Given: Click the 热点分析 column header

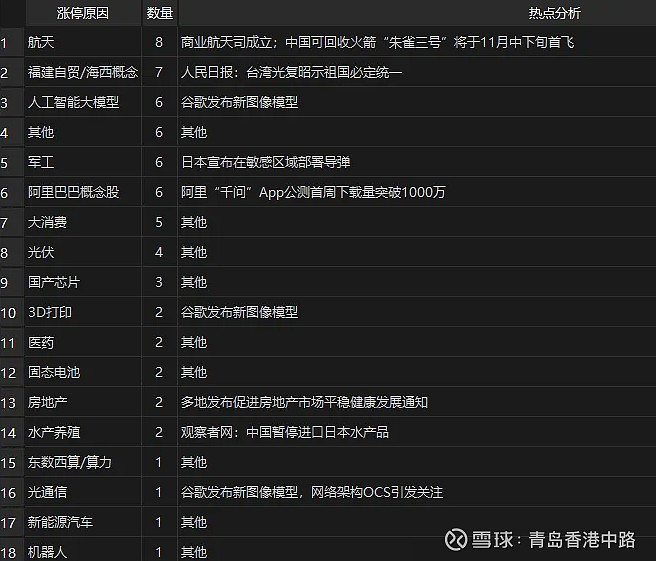Looking at the screenshot, I should [554, 13].
